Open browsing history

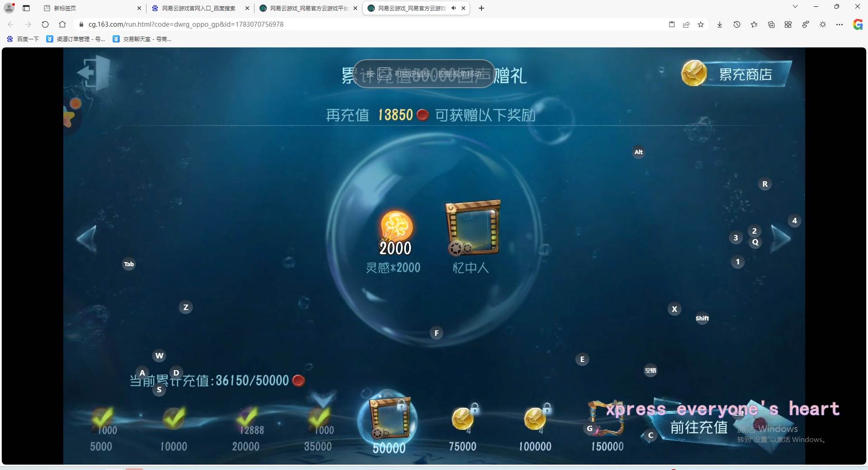(737, 24)
